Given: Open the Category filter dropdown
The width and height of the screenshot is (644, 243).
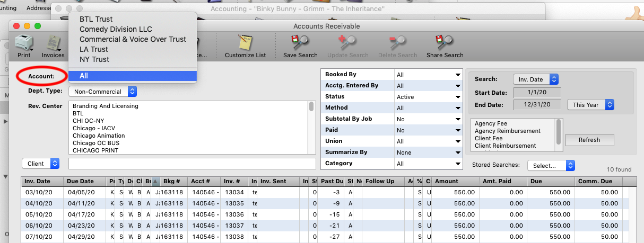Looking at the screenshot, I should [428, 164].
